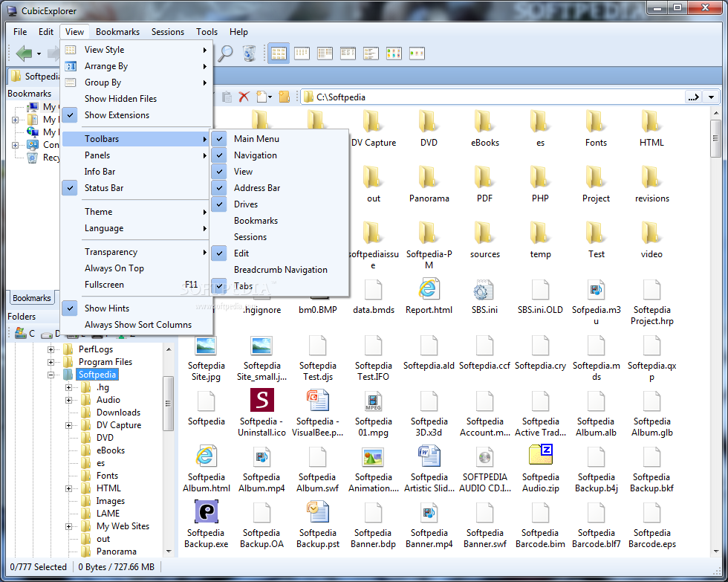
Task: Expand the View Style submenu
Action: tap(137, 50)
